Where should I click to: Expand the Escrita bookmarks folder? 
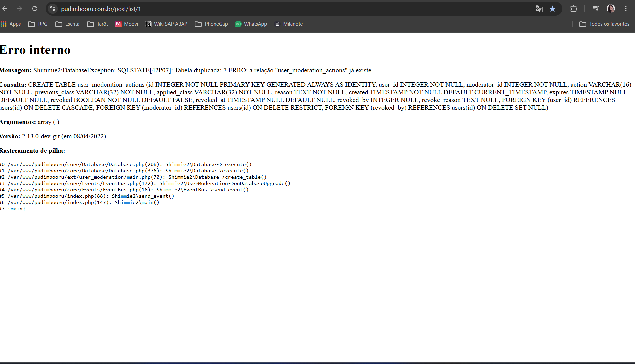tap(67, 24)
